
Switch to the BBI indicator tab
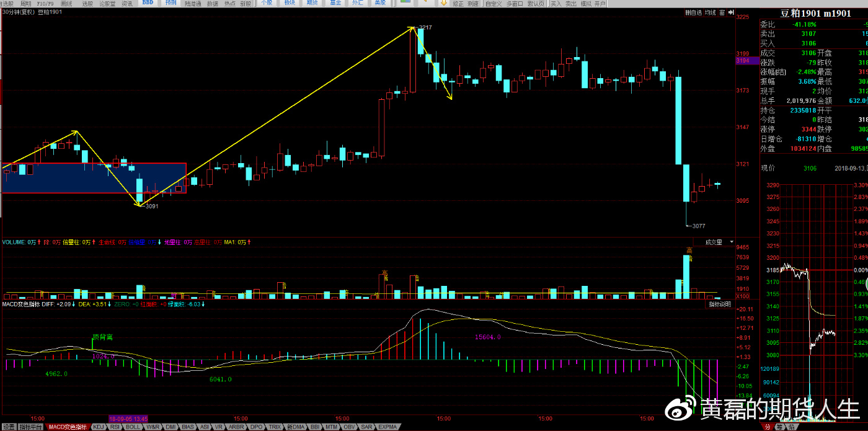click(316, 427)
